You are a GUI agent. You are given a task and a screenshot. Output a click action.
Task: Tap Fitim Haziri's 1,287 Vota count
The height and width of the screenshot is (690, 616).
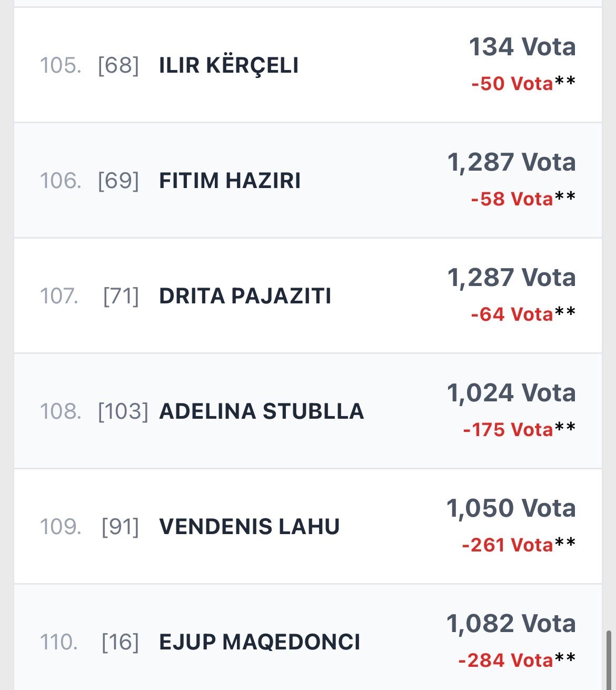coord(511,162)
